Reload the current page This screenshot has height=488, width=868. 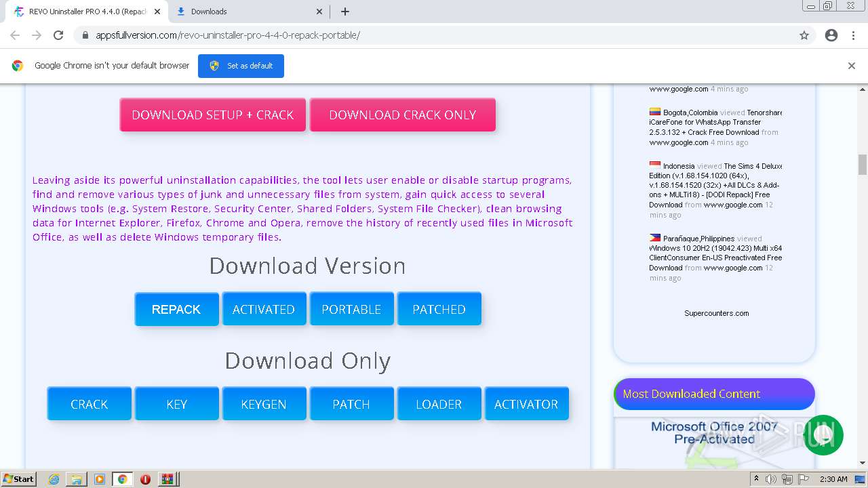pyautogui.click(x=58, y=35)
